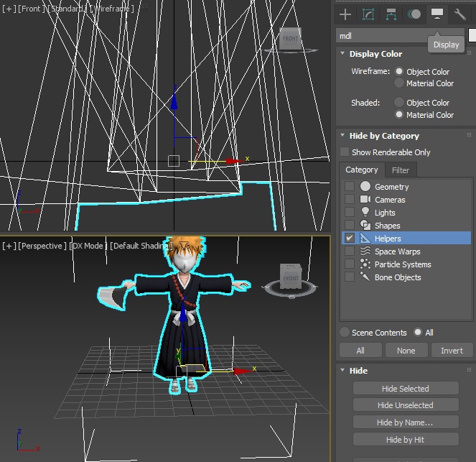476x462 pixels.
Task: Check the Particle Systems hide checkbox
Action: (x=350, y=264)
